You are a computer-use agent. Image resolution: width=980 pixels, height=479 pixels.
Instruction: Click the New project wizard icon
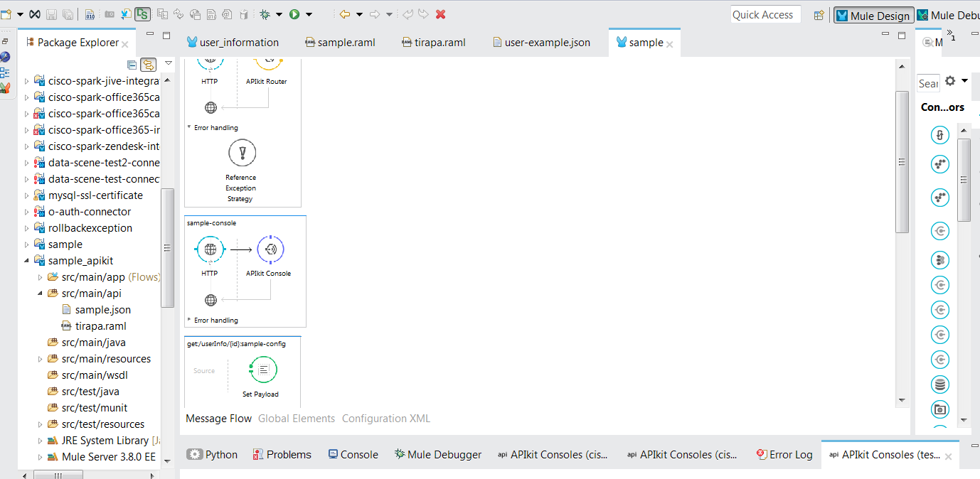pyautogui.click(x=6, y=14)
